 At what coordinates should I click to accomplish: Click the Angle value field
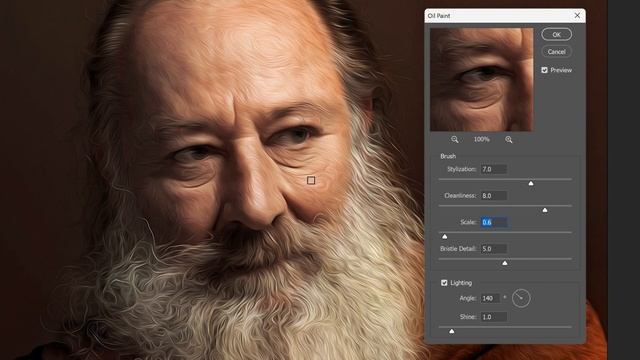[x=490, y=298]
